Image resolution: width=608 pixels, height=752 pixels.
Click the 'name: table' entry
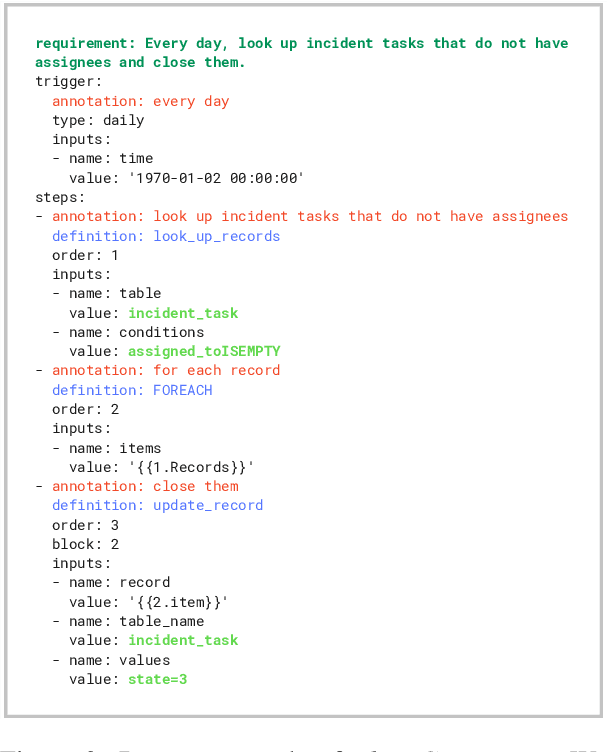pos(115,294)
